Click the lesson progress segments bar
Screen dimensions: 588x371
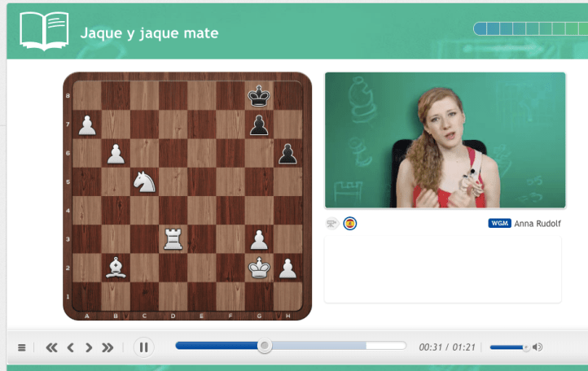point(529,29)
